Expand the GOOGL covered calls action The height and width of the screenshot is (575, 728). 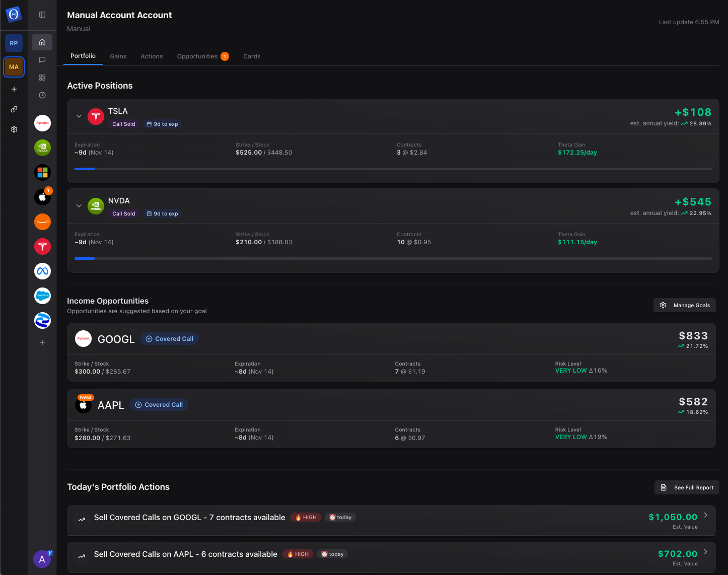(705, 515)
